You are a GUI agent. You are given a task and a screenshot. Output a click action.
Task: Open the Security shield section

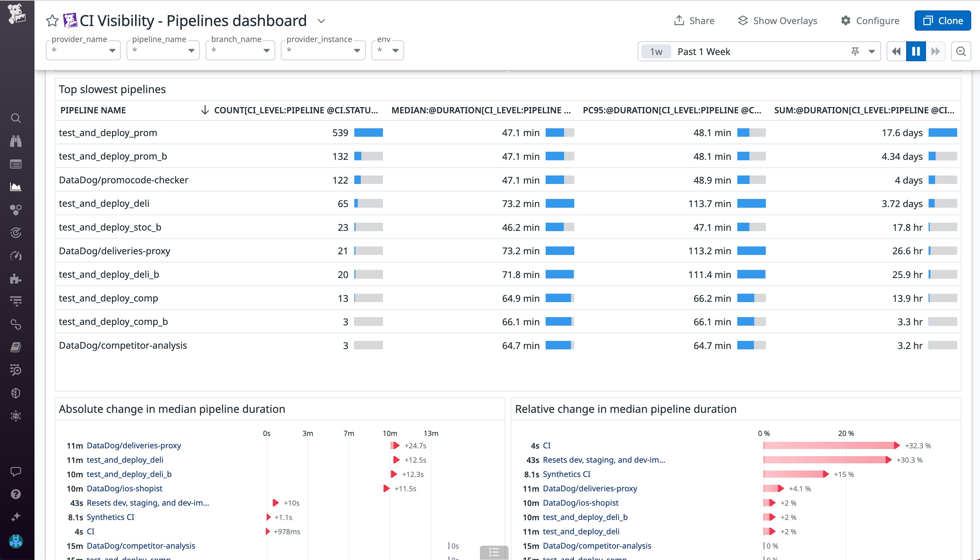pyautogui.click(x=16, y=393)
